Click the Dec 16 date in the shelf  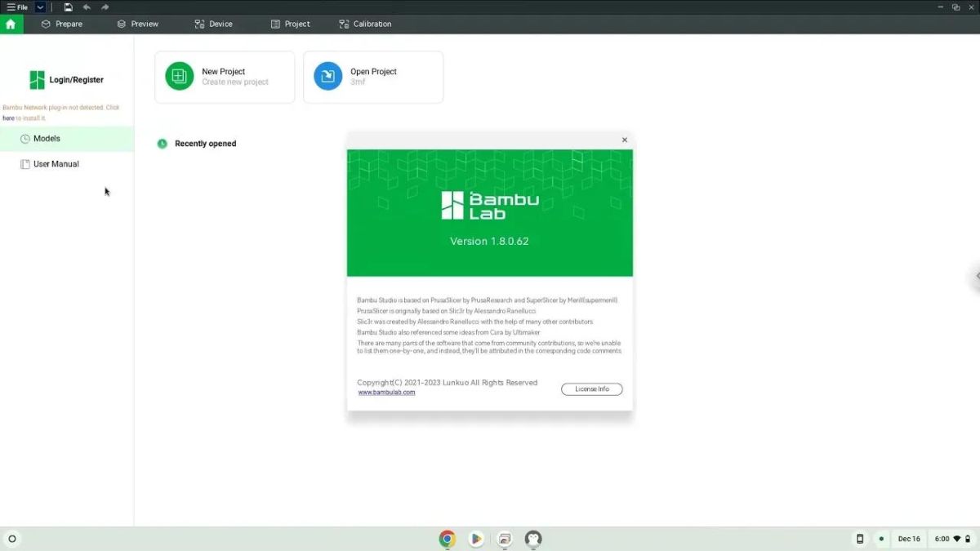[909, 539]
